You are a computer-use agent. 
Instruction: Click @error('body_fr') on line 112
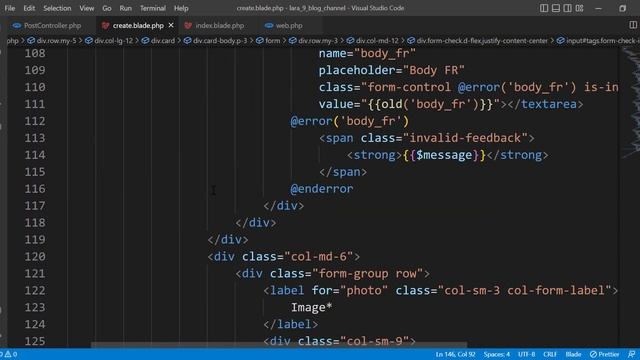click(x=349, y=121)
